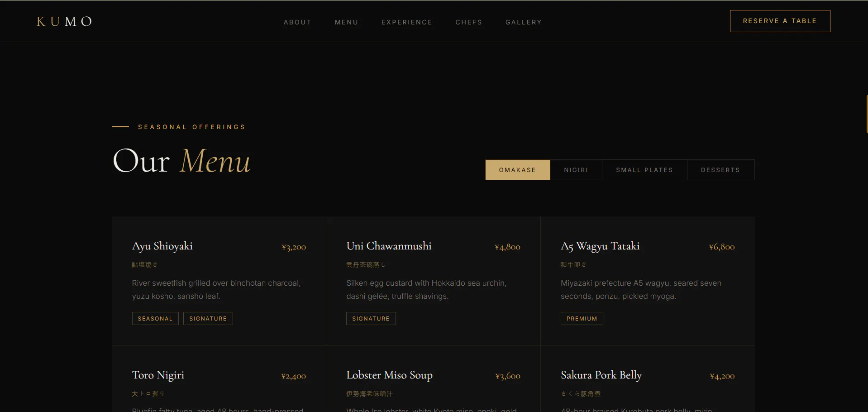Click the Signature tag on Ayu Shioyaki
Image resolution: width=868 pixels, height=412 pixels.
tap(208, 318)
